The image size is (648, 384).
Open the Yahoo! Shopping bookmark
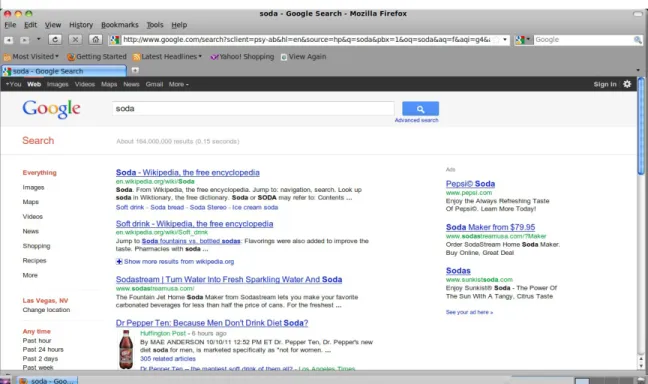click(242, 57)
